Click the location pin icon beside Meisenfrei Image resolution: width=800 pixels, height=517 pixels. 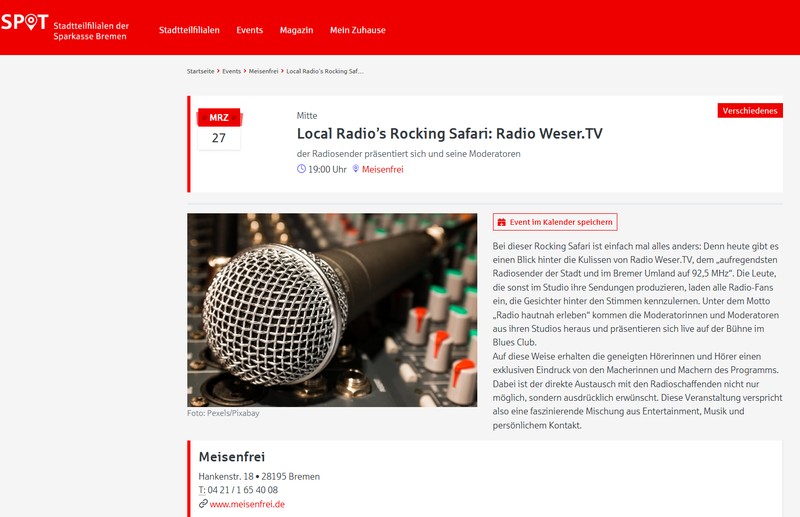click(x=356, y=169)
